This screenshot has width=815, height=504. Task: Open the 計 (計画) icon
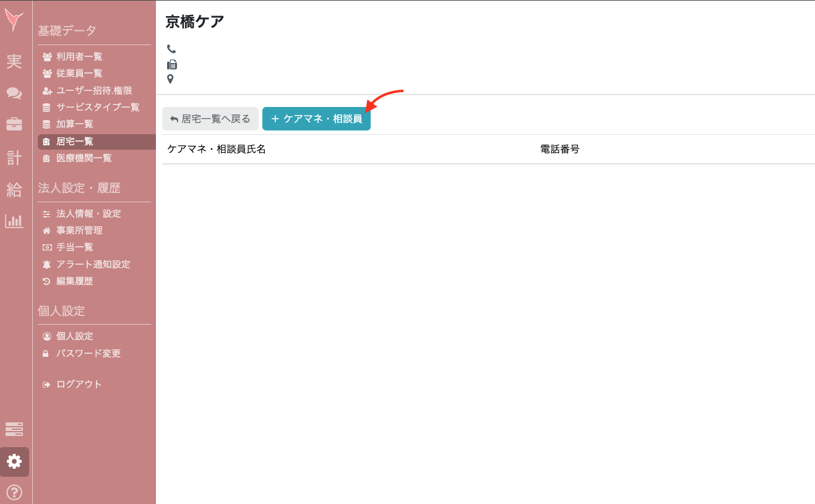pos(14,157)
